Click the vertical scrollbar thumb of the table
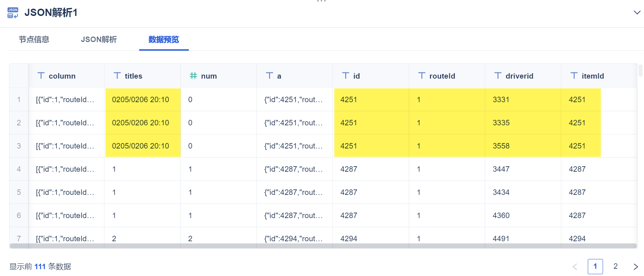The image size is (644, 276). [641, 71]
